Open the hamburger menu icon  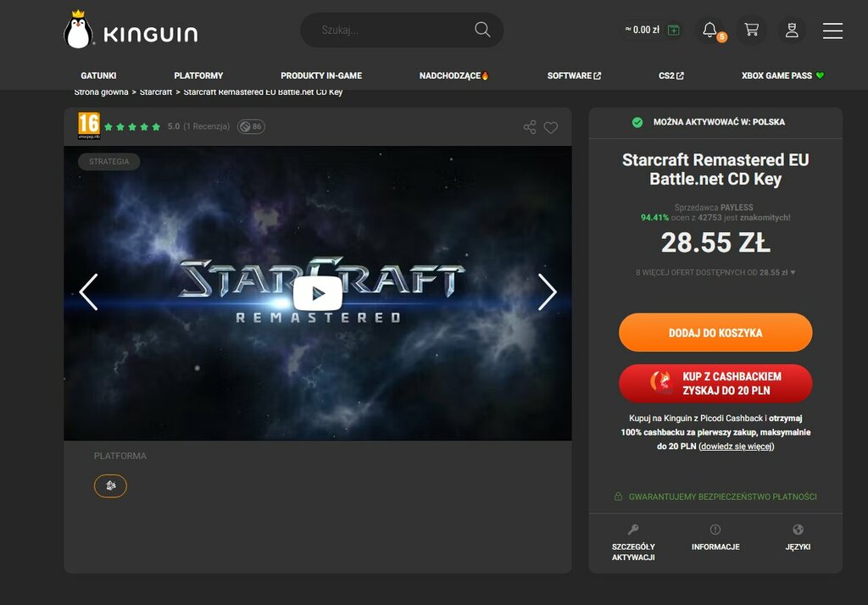832,31
